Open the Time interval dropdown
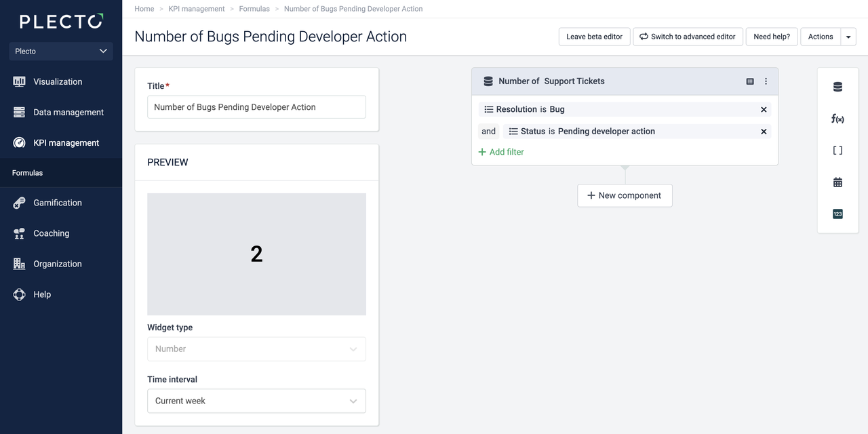The image size is (868, 434). (x=256, y=401)
